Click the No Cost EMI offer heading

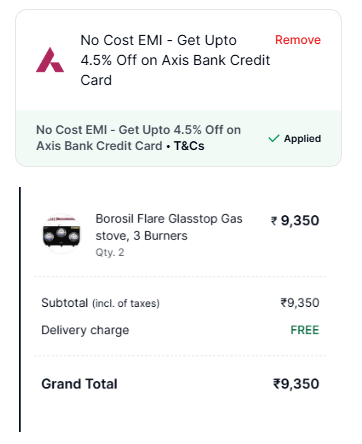coord(175,60)
